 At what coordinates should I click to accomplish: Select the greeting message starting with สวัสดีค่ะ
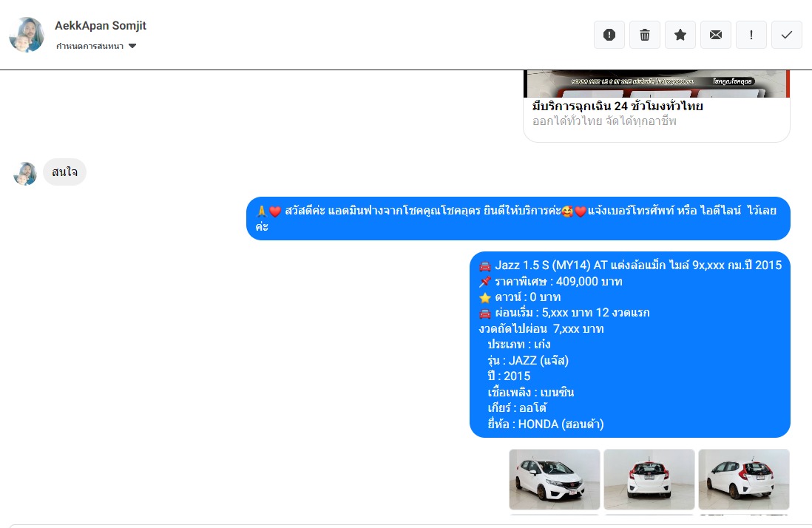(x=518, y=218)
